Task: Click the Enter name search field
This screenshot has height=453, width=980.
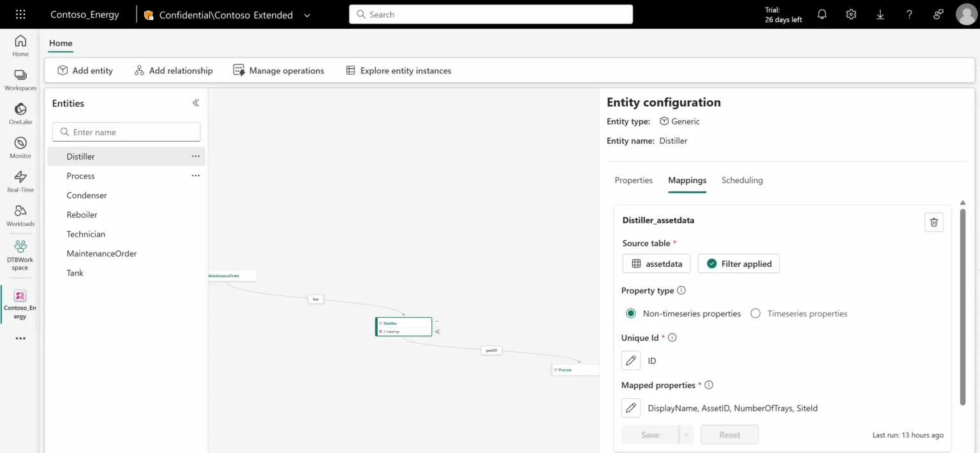Action: point(126,132)
